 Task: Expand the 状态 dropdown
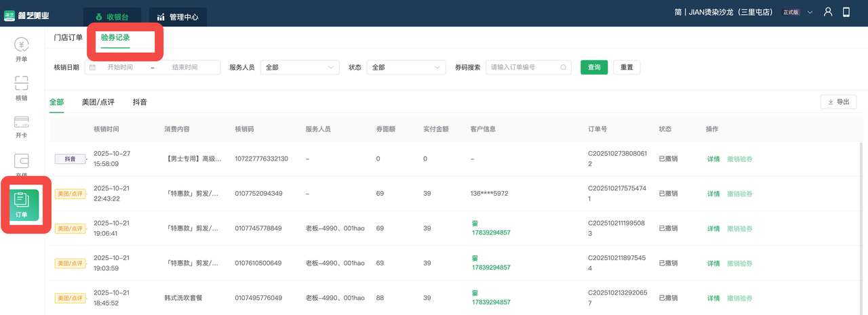point(406,68)
